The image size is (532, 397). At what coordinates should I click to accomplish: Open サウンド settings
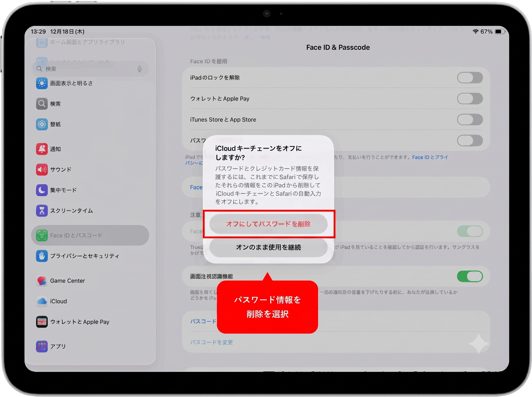click(90, 170)
